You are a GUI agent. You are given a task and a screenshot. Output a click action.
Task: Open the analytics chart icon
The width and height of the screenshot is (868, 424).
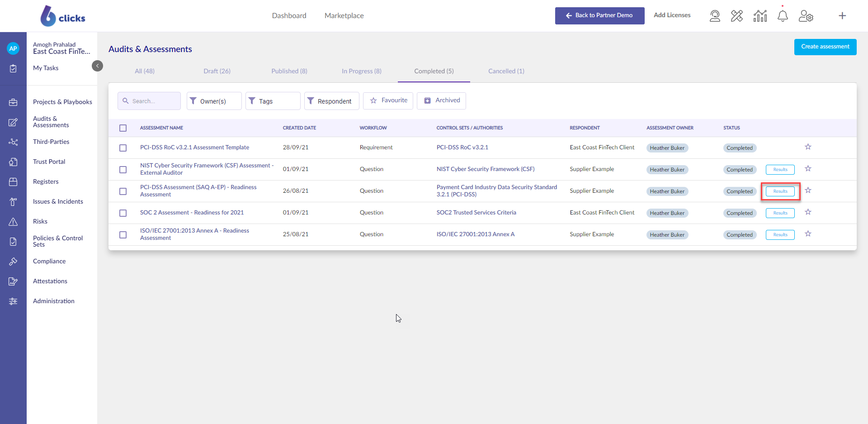pyautogui.click(x=760, y=16)
